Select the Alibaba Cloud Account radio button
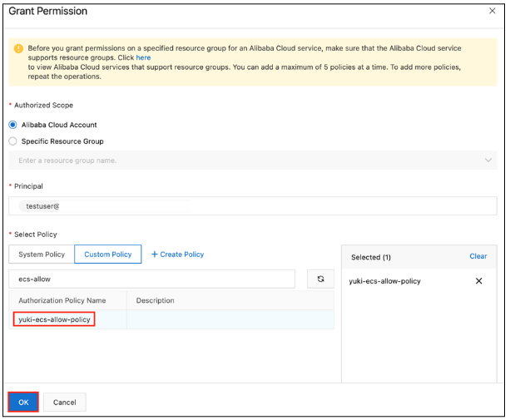Viewport: 510px width, 420px height. 12,125
